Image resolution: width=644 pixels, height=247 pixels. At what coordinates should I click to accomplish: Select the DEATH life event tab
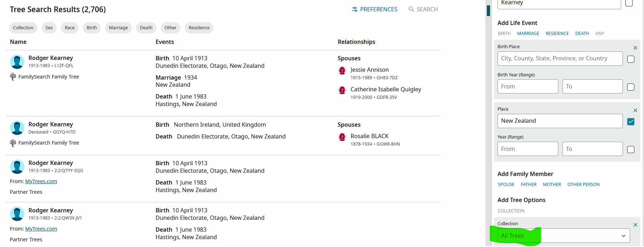(x=582, y=34)
